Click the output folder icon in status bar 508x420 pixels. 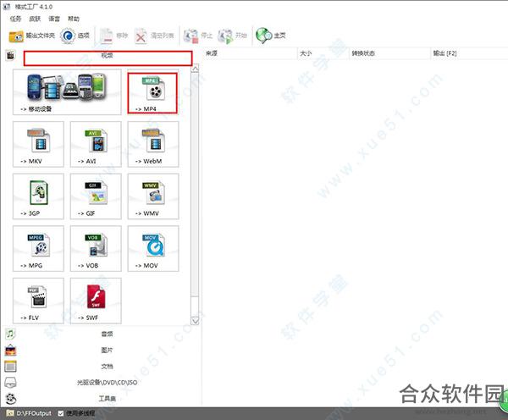10,413
